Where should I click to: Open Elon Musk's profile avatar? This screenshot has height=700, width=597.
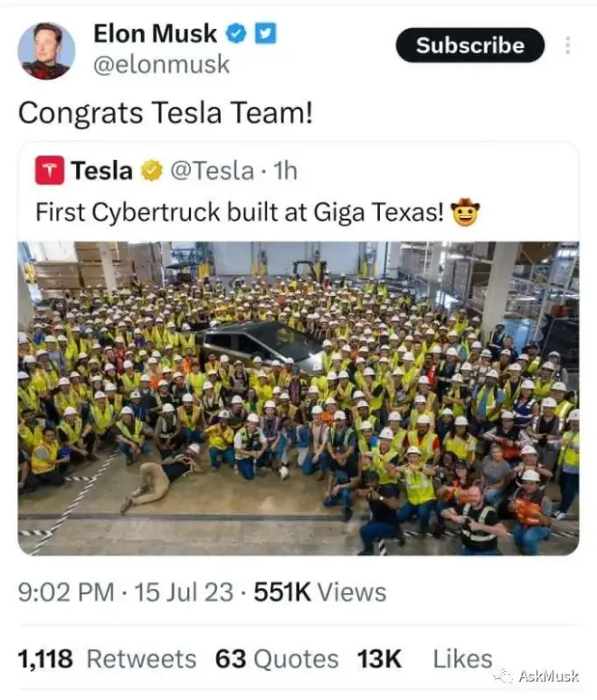pyautogui.click(x=46, y=51)
